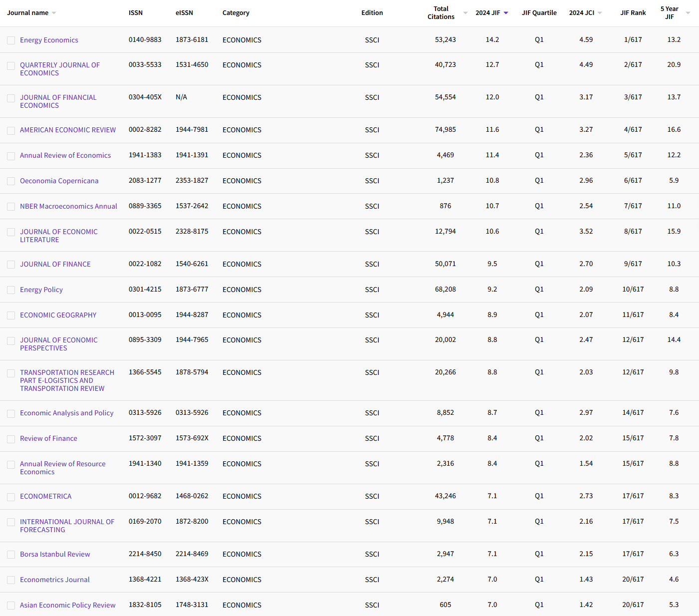Open JOURNAL OF ECONOMIC LITERATURE link
The image size is (699, 616).
59,236
